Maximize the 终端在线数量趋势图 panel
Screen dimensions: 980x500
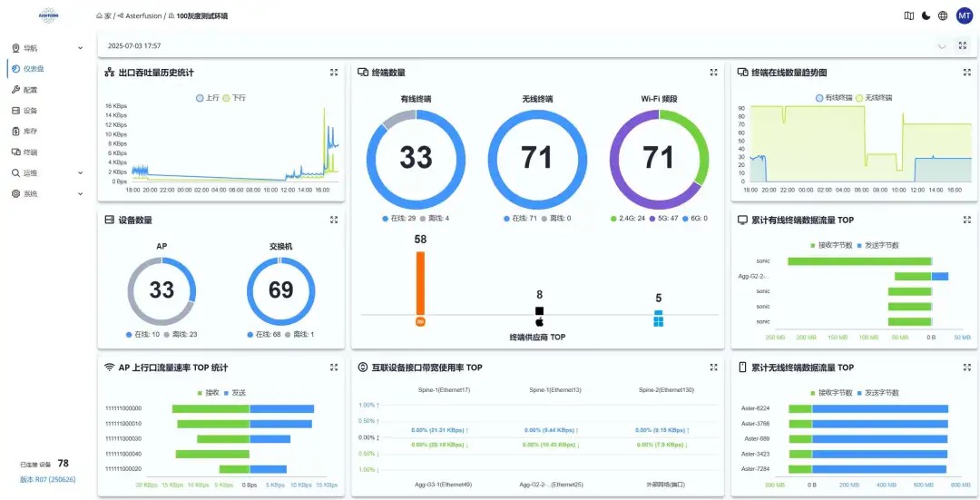[967, 73]
